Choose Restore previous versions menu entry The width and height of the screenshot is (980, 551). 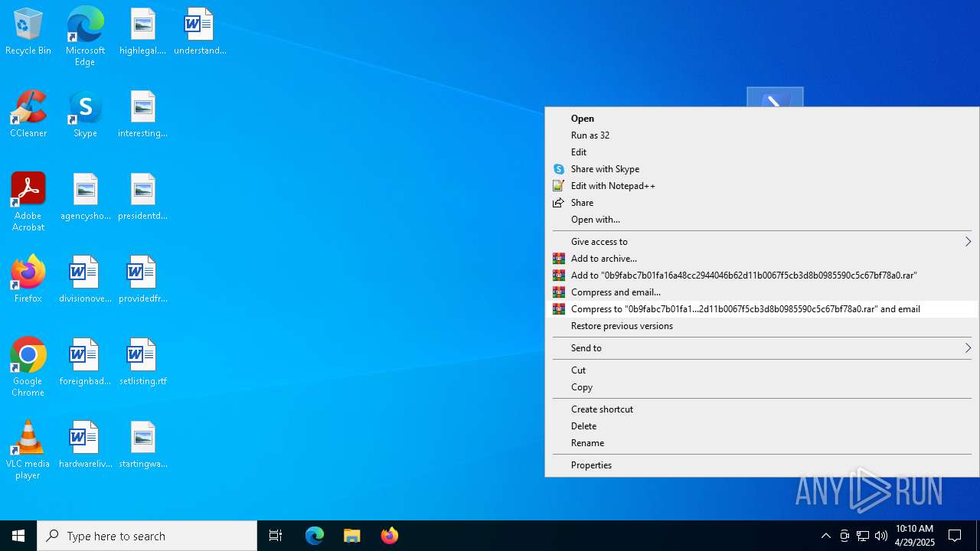(x=762, y=326)
